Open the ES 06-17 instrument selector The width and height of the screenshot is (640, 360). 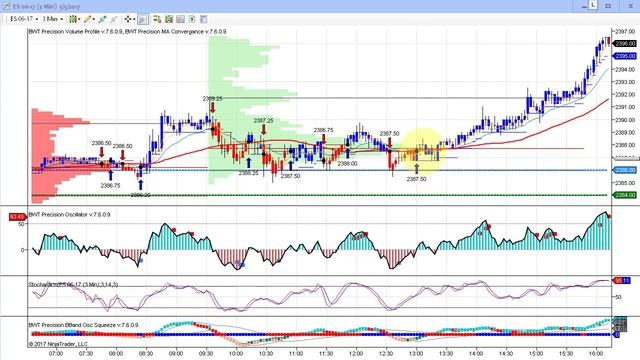point(24,19)
